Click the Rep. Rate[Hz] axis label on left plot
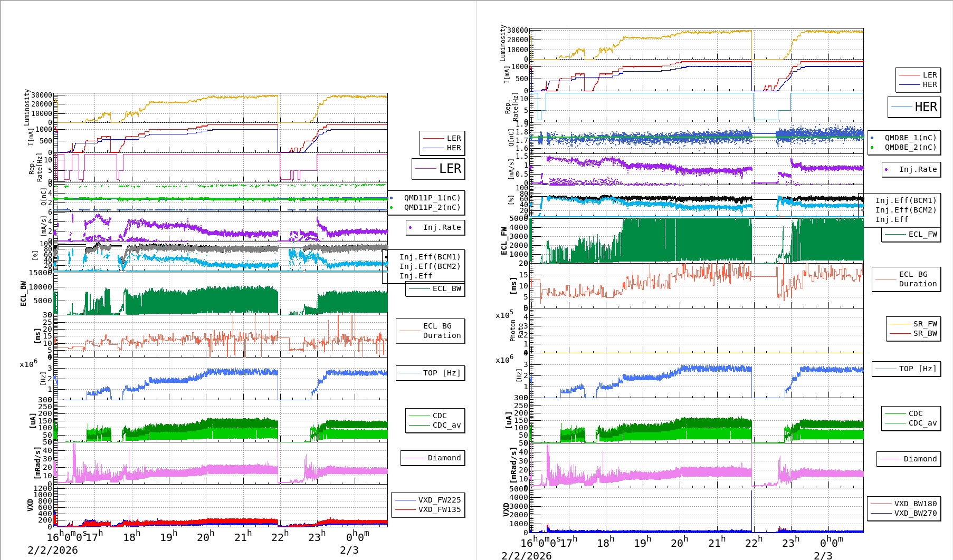 pos(35,168)
